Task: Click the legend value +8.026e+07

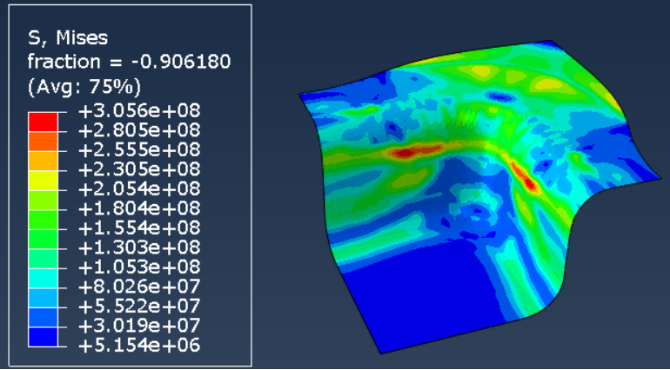Action: tap(139, 286)
